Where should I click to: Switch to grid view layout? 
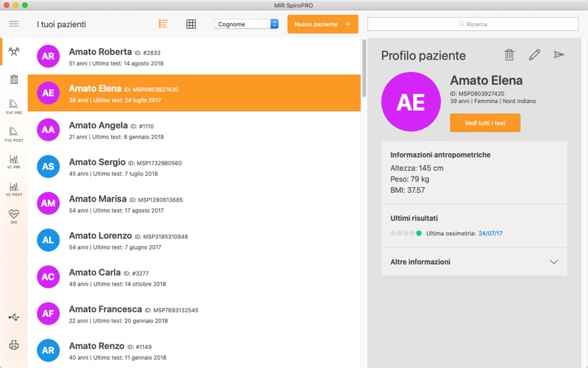191,24
